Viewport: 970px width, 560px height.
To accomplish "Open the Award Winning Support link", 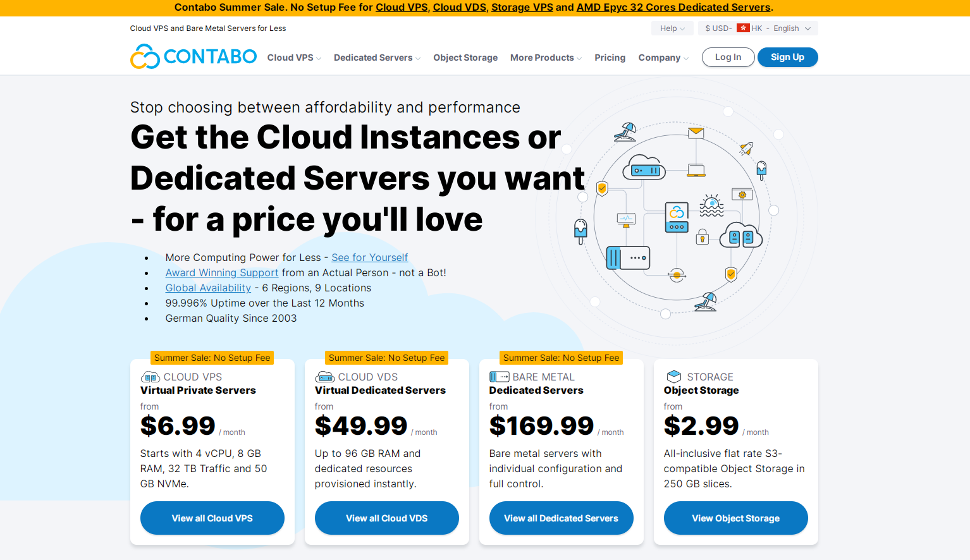I will point(222,272).
